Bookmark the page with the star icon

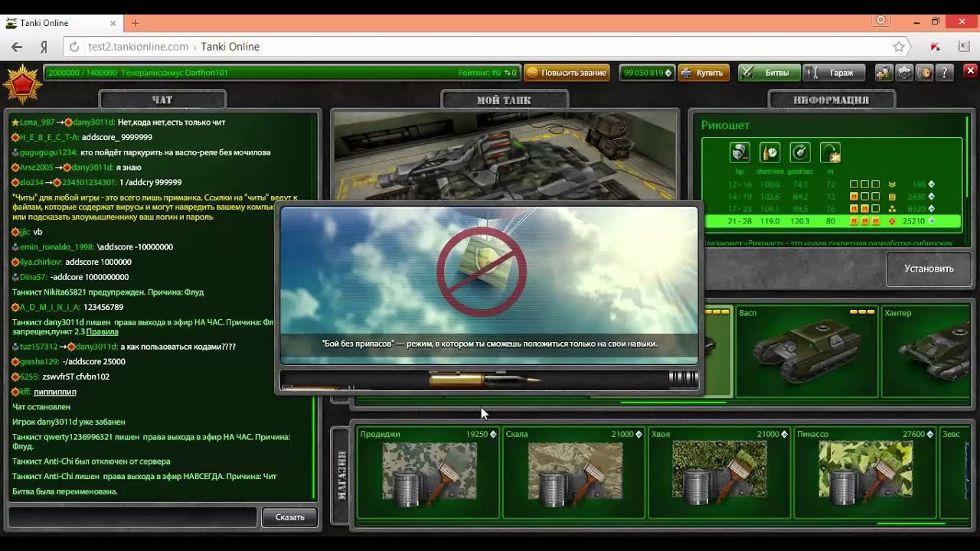click(899, 47)
